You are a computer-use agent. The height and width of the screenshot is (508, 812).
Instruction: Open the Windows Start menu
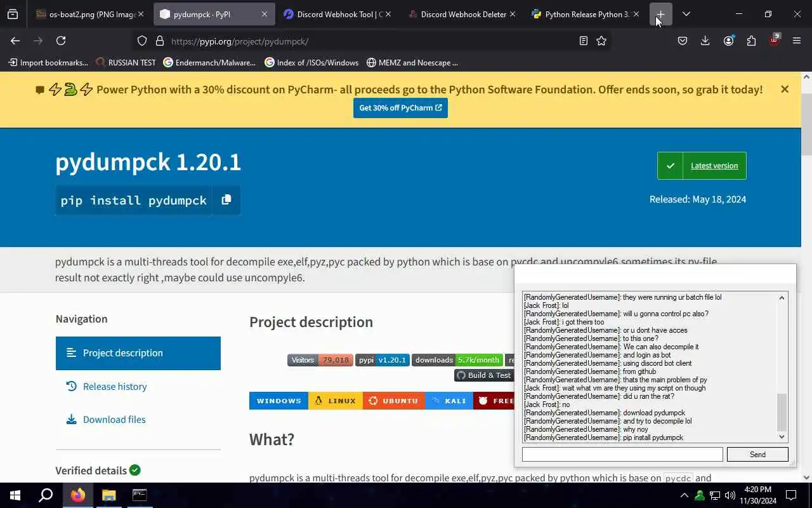(15, 495)
